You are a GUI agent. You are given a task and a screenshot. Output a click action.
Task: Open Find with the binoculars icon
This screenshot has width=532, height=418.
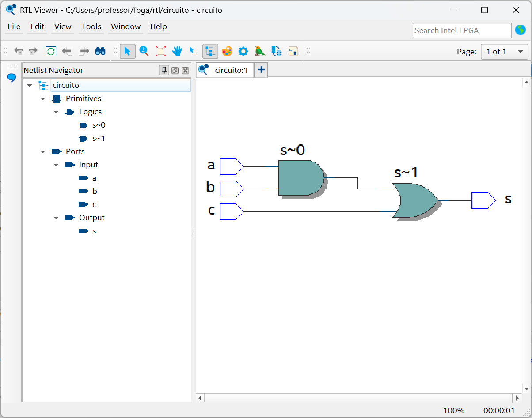pos(100,51)
